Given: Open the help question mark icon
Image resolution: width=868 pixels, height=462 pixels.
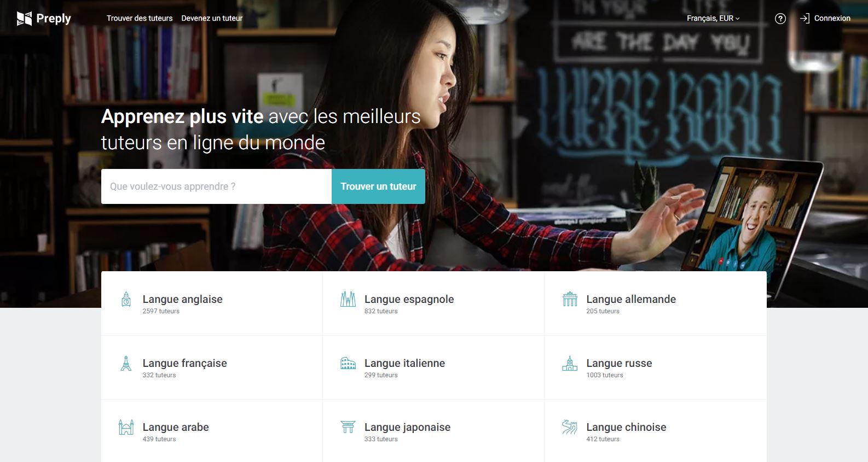Looking at the screenshot, I should pyautogui.click(x=780, y=19).
